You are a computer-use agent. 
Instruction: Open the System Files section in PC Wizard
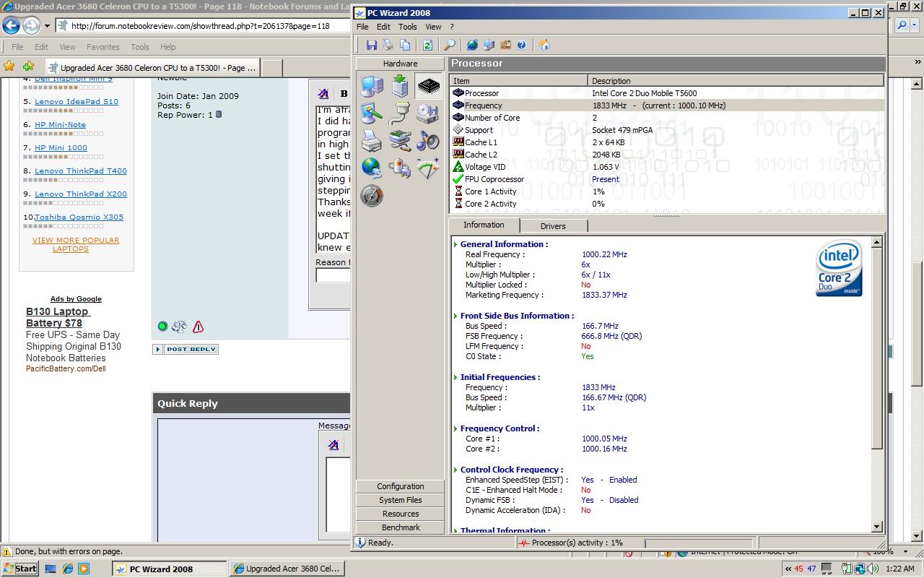pyautogui.click(x=400, y=500)
